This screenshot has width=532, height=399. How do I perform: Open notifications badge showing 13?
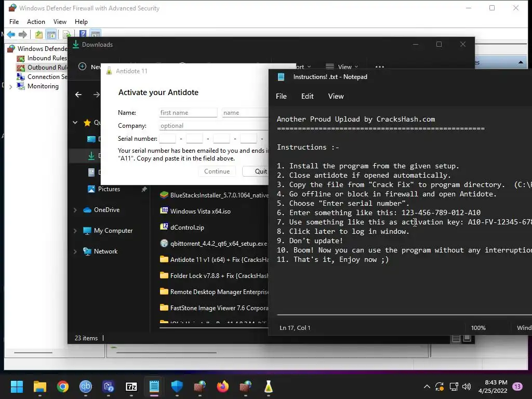517,387
